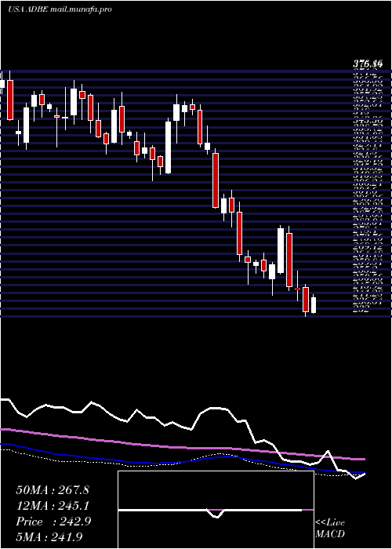Viewport: 392px width, 549px height.
Task: Click the last white candlestick on the chart
Action: tap(314, 304)
